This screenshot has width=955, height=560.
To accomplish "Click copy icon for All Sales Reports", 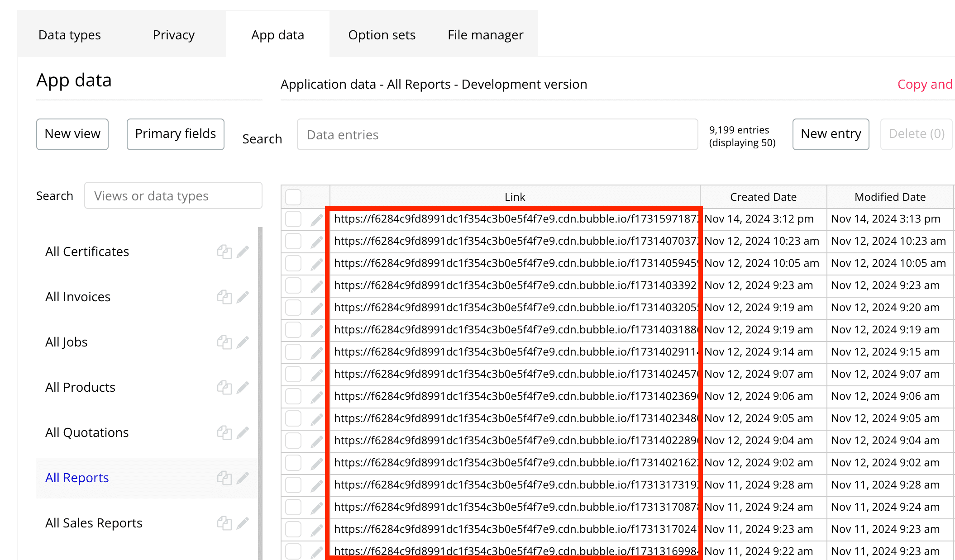I will coord(224,523).
